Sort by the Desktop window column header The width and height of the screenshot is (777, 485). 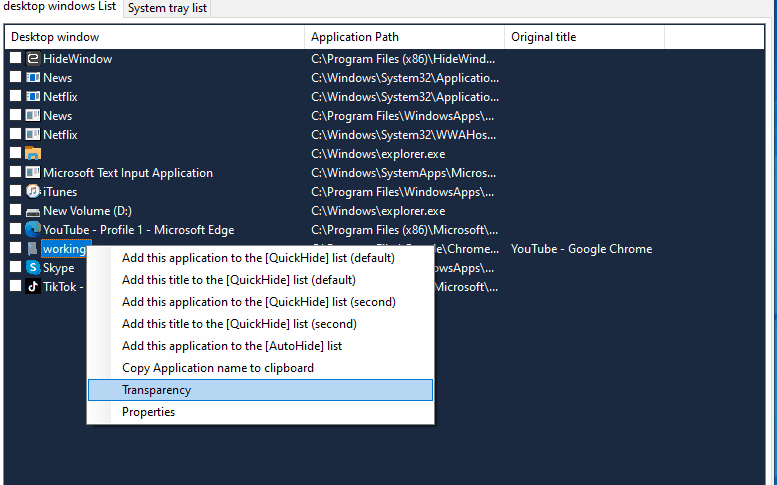click(155, 37)
